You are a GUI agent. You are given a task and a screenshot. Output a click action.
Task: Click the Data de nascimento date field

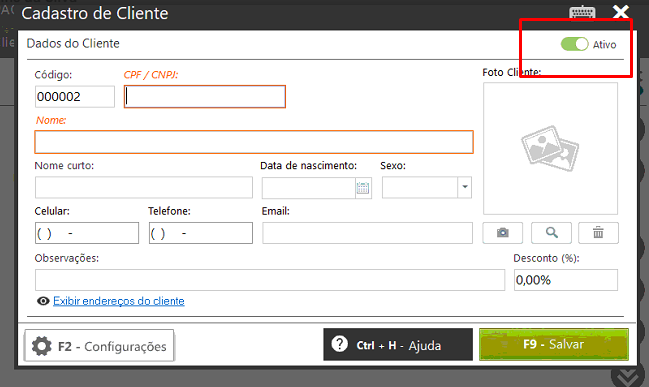click(309, 187)
